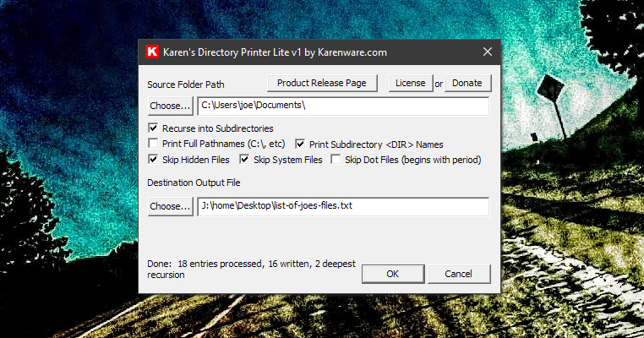This screenshot has height=338, width=644.
Task: Edit source path C:\Users\joe\Documents\ field
Action: coord(343,106)
